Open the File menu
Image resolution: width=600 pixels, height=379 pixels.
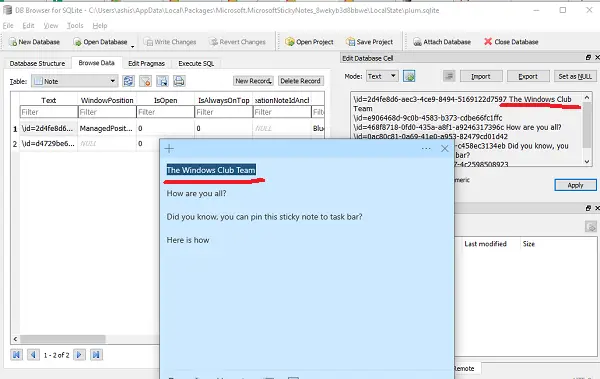(x=8, y=26)
